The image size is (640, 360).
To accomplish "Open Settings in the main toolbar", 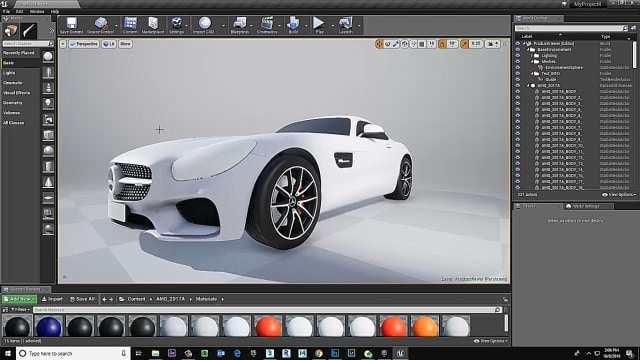I will point(176,25).
